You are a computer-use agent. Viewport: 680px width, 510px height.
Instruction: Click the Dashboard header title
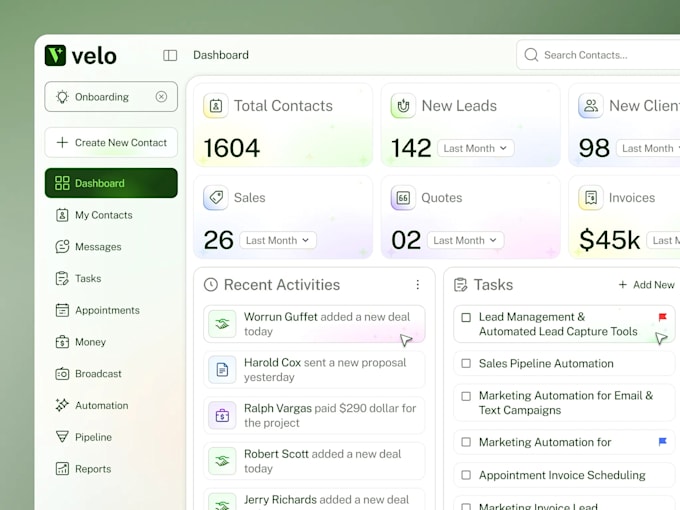tap(221, 55)
